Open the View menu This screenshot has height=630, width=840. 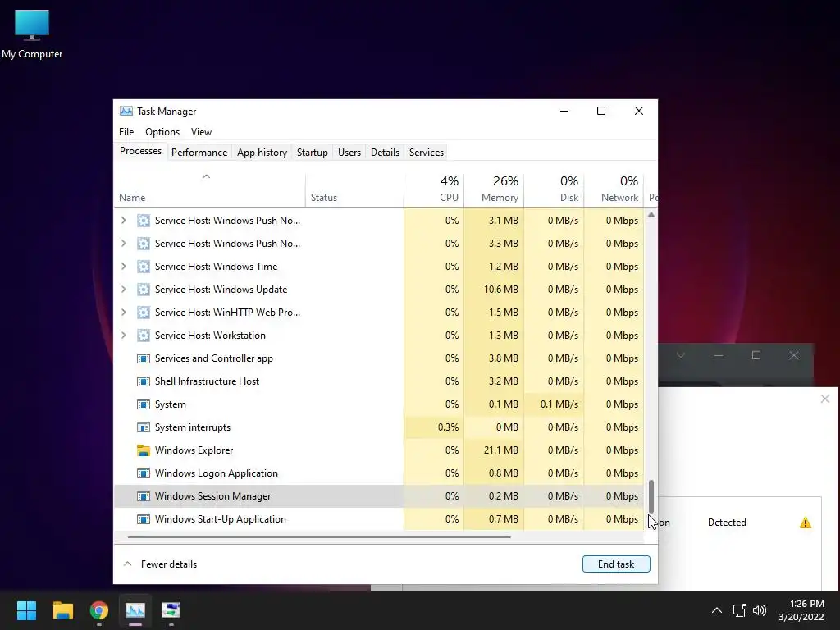coord(202,132)
